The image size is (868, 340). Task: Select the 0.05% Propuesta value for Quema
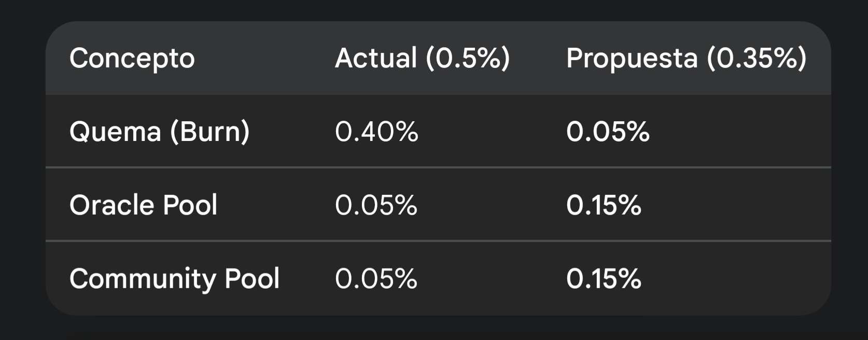(x=608, y=132)
